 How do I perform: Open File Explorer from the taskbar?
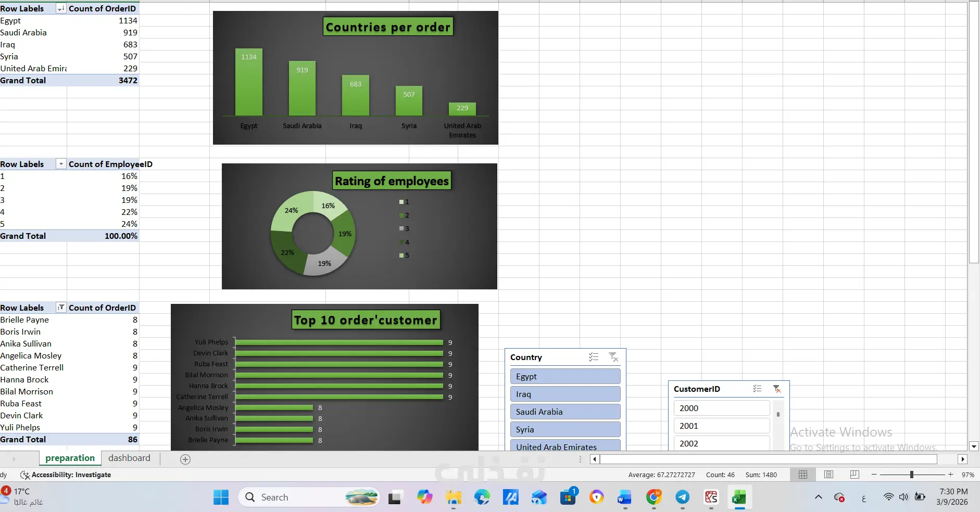454,497
